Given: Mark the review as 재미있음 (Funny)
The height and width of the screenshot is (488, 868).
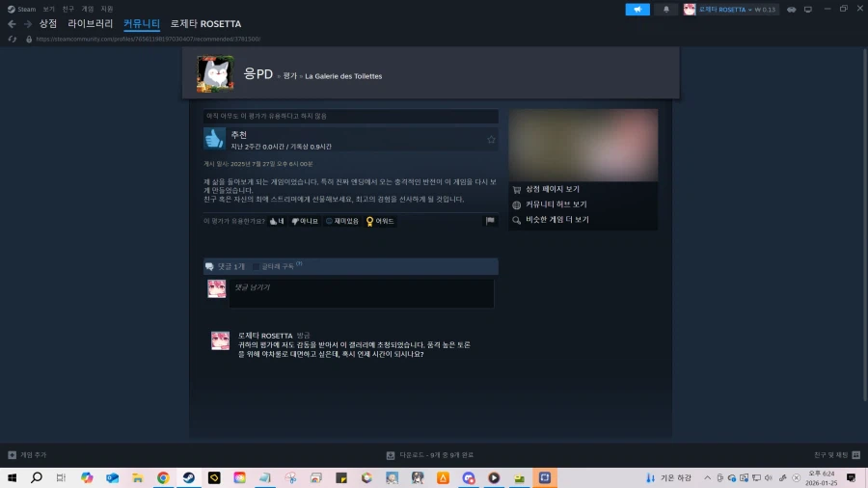Looking at the screenshot, I should [342, 221].
